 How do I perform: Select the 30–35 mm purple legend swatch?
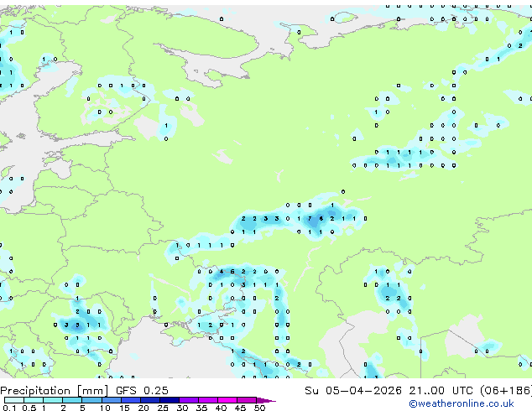(188, 400)
